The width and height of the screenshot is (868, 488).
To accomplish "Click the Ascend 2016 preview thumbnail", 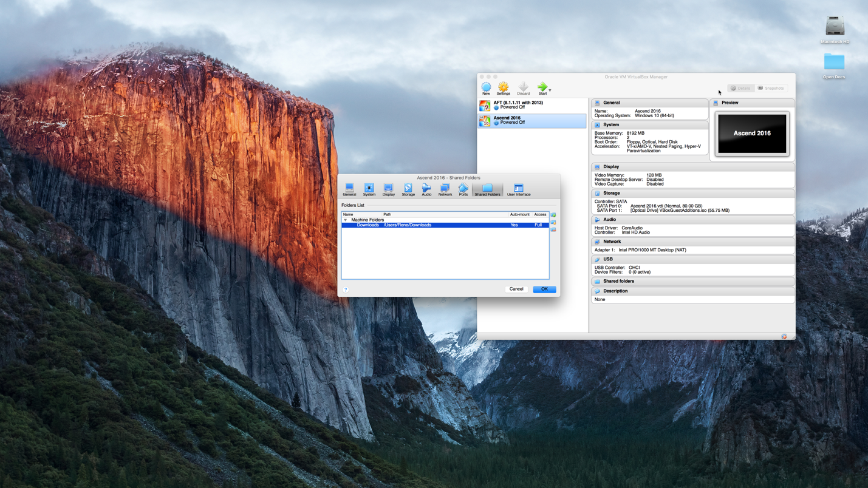I will 752,134.
